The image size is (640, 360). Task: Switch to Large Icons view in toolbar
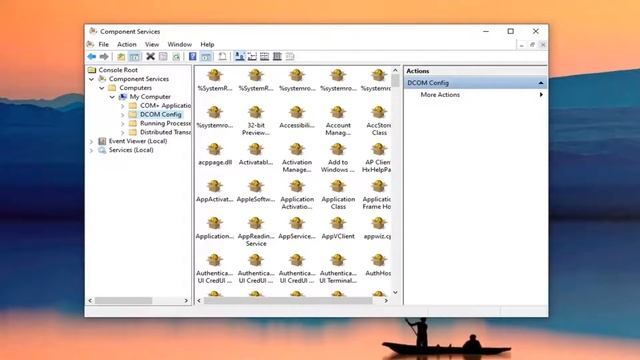(240, 56)
